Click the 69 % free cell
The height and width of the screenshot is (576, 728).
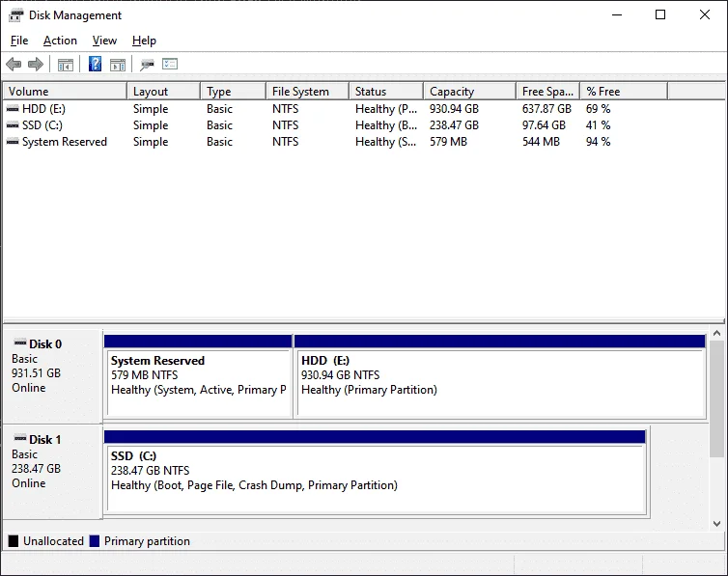pos(598,109)
